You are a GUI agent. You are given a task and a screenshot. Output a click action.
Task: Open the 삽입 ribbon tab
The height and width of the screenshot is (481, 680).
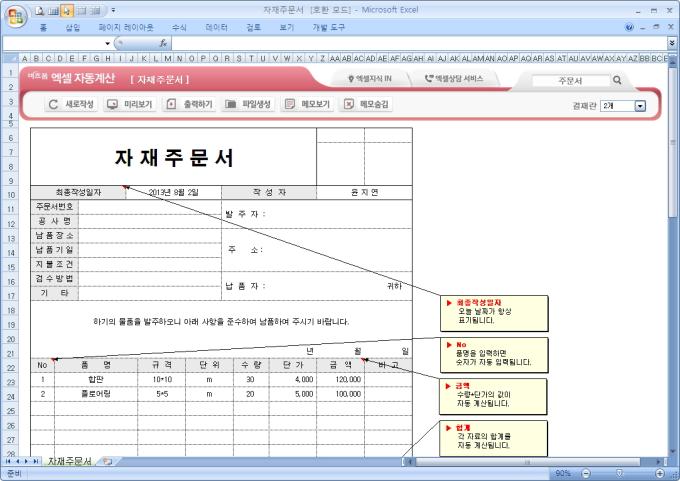72,27
